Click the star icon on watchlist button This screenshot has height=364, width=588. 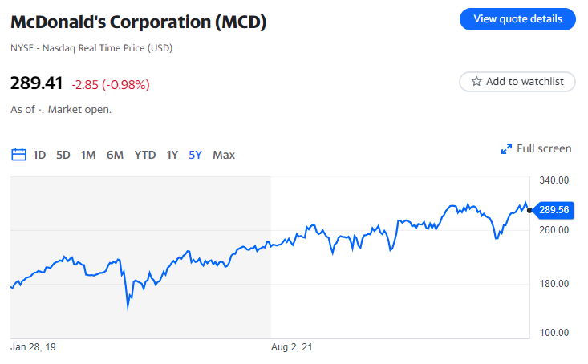(476, 81)
